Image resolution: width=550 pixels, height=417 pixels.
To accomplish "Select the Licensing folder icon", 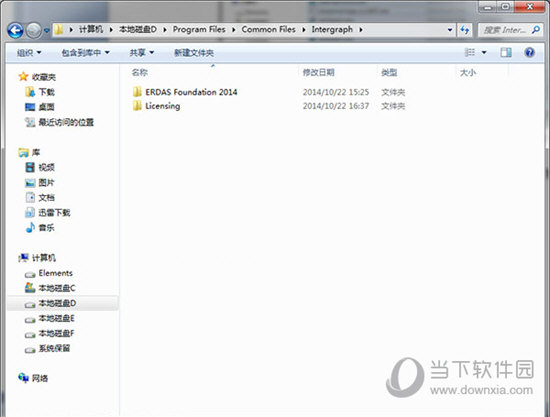I will tap(137, 106).
